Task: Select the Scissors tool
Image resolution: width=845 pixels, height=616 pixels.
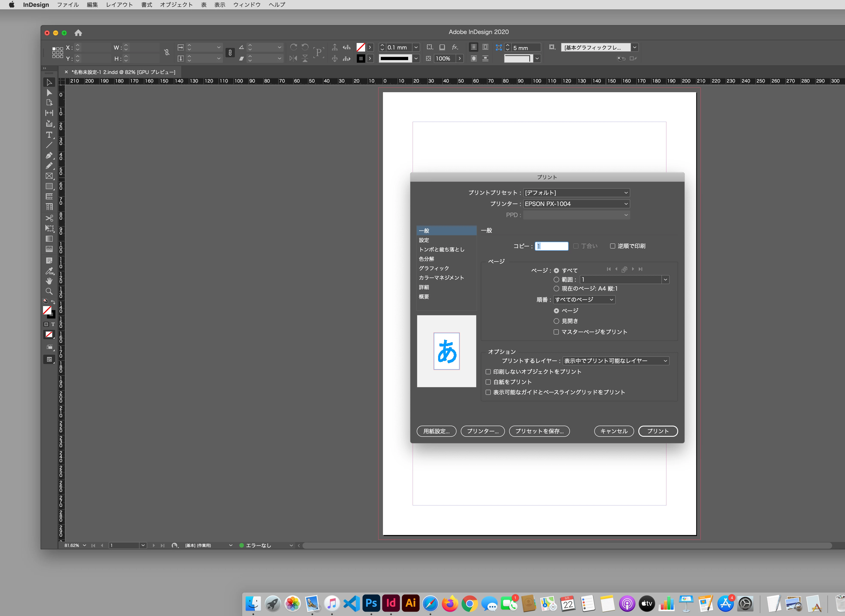Action: (x=49, y=218)
